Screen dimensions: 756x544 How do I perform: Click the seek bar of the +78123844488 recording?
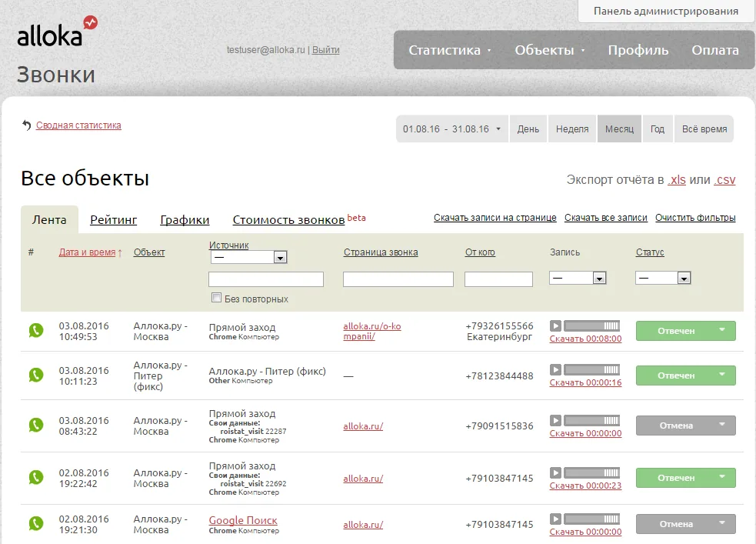(591, 369)
